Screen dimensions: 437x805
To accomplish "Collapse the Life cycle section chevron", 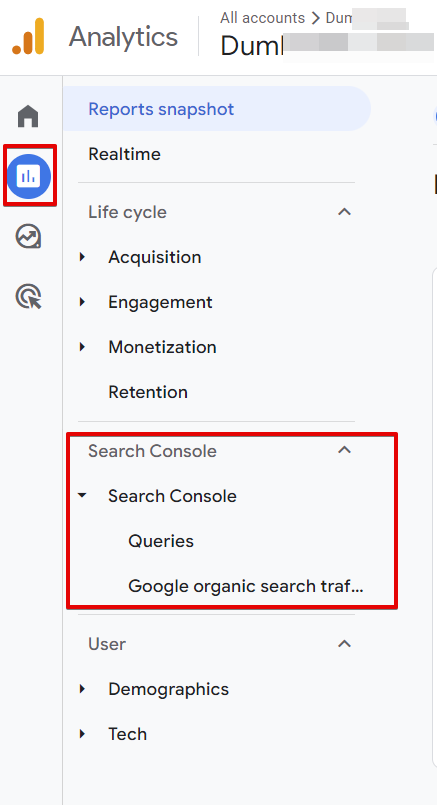I will (x=344, y=212).
